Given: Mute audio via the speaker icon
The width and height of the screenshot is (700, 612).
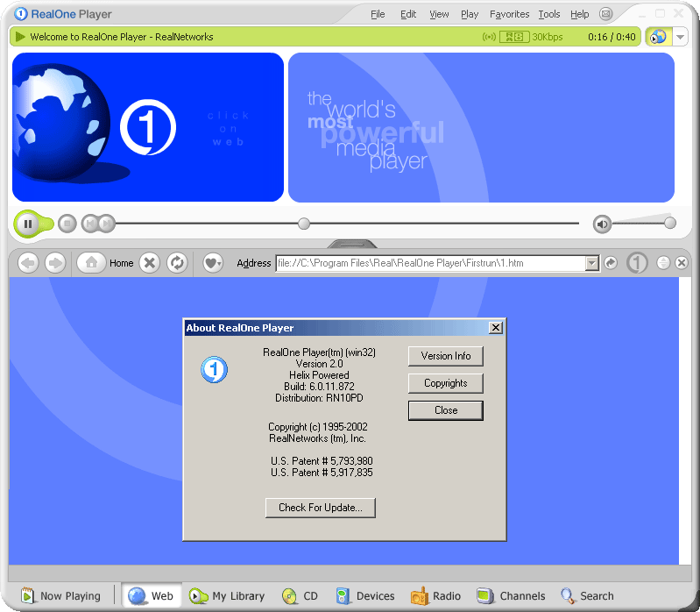Looking at the screenshot, I should (602, 224).
